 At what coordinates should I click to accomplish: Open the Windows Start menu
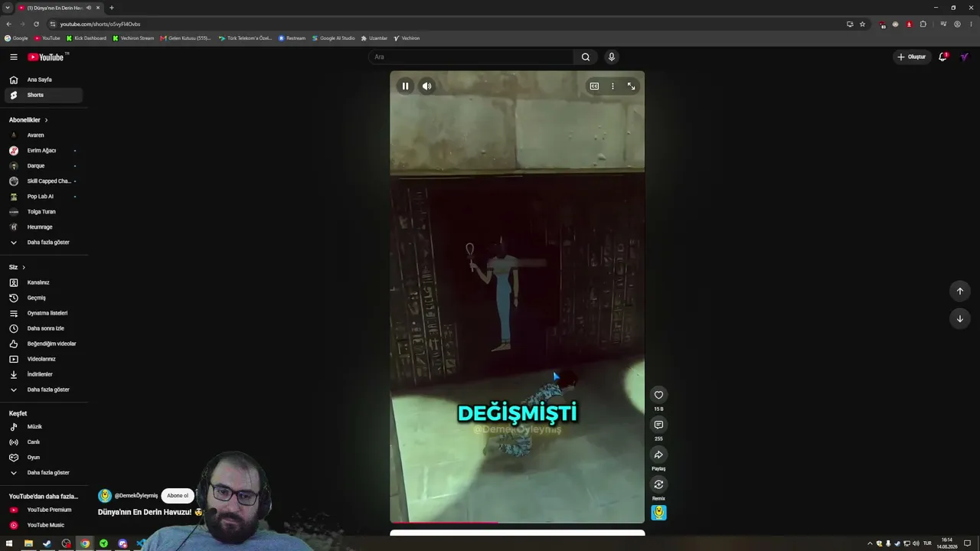point(9,543)
